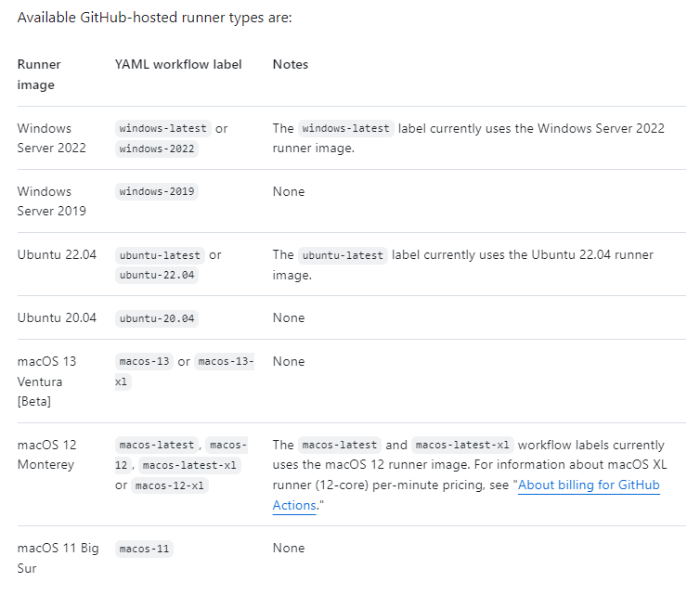Click the Windows Server 2019 runner image cell
This screenshot has height=595, width=700.
[x=51, y=200]
